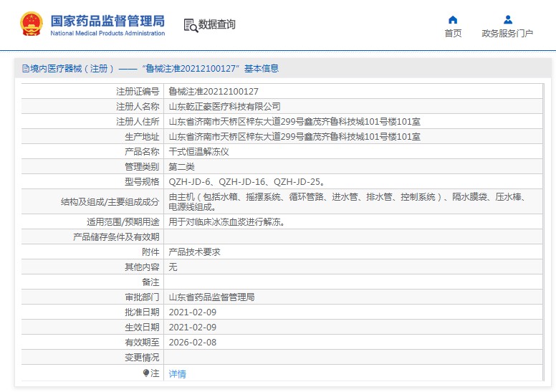The width and height of the screenshot is (556, 392).
Task: Click the 政务服务门户 person icon
Action: point(507,19)
